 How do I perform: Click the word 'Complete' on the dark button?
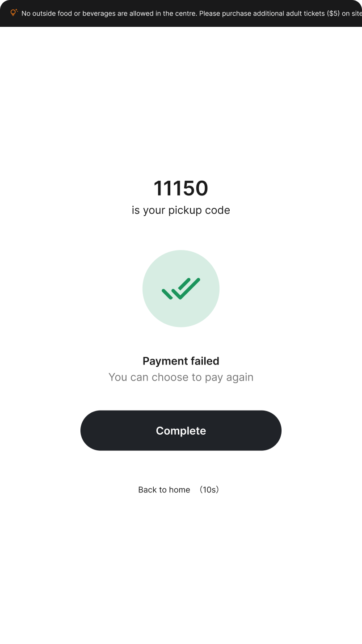(181, 431)
